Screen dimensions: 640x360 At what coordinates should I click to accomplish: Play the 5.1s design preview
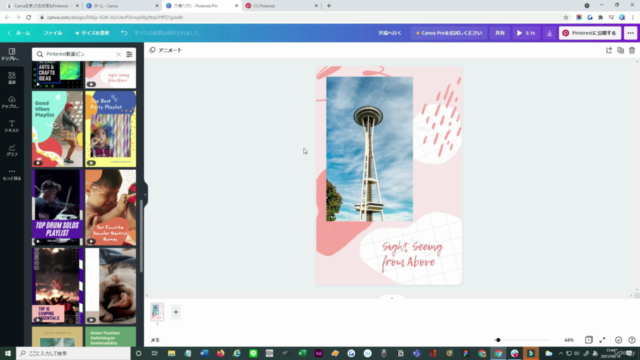(x=526, y=33)
